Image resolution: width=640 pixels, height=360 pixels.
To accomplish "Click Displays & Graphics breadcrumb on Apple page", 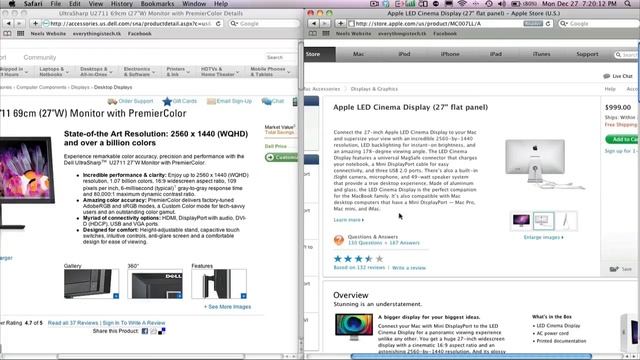I will [374, 89].
